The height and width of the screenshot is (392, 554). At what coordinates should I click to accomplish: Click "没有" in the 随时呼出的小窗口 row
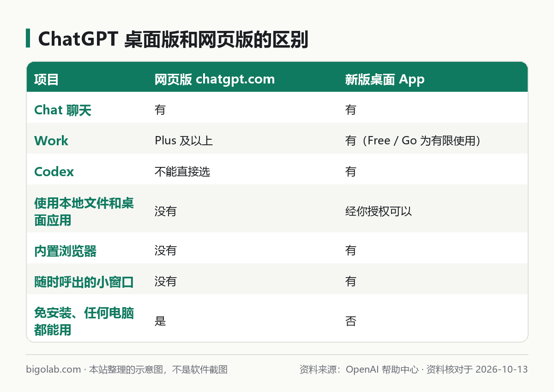click(166, 282)
